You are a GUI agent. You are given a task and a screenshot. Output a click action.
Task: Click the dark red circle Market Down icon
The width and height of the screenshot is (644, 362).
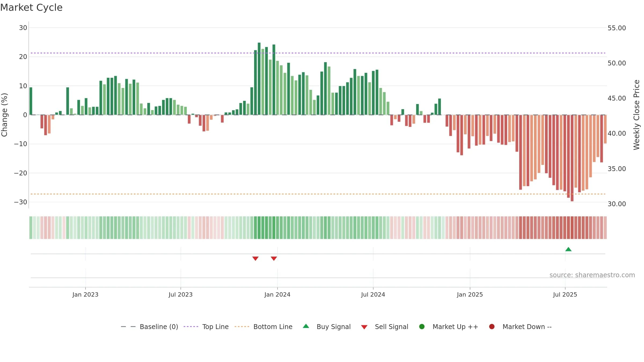[492, 327]
